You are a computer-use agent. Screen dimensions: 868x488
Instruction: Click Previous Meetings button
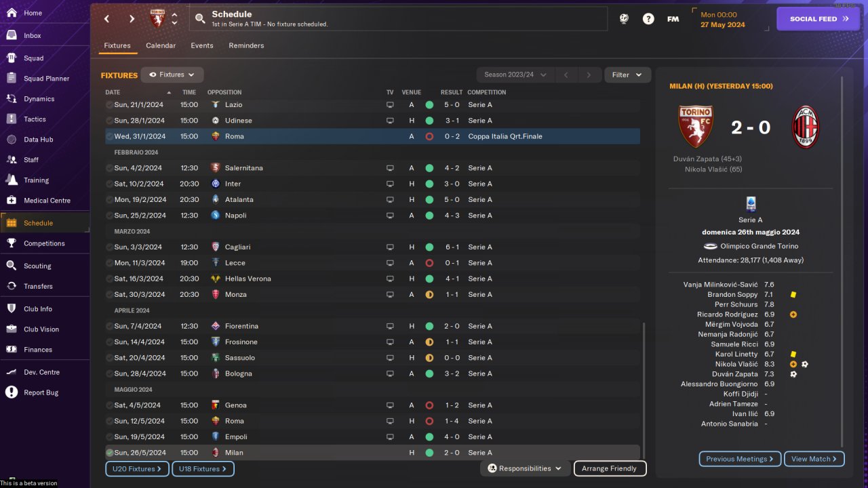click(x=740, y=459)
